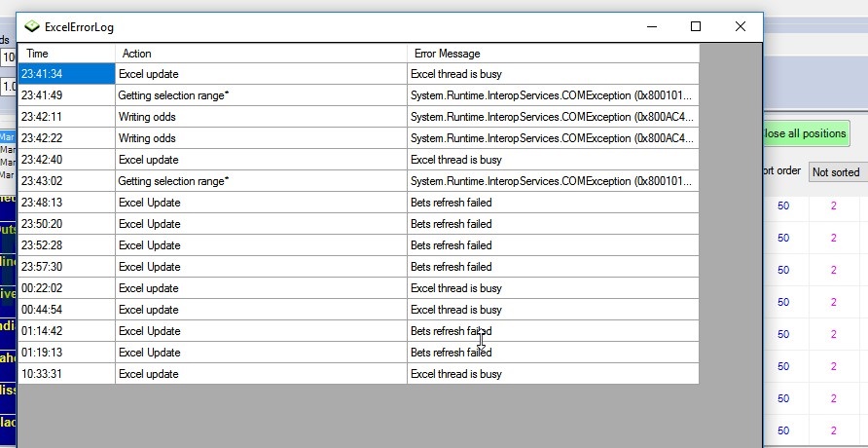Click 'Excel thread is busy' in 10:33:31 row
The image size is (868, 448).
click(456, 374)
